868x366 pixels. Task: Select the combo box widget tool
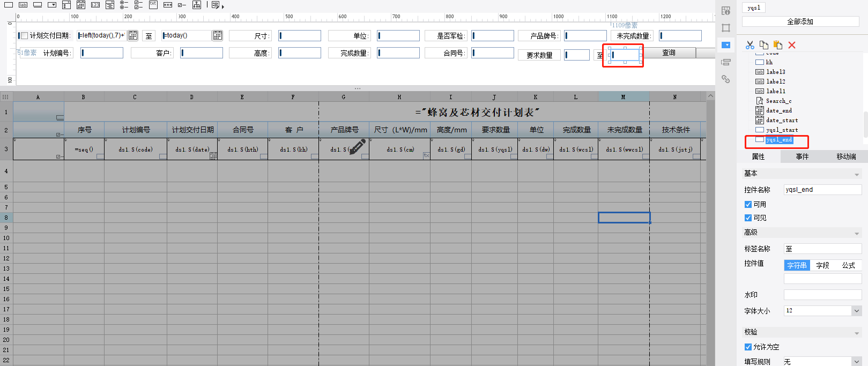coord(52,5)
